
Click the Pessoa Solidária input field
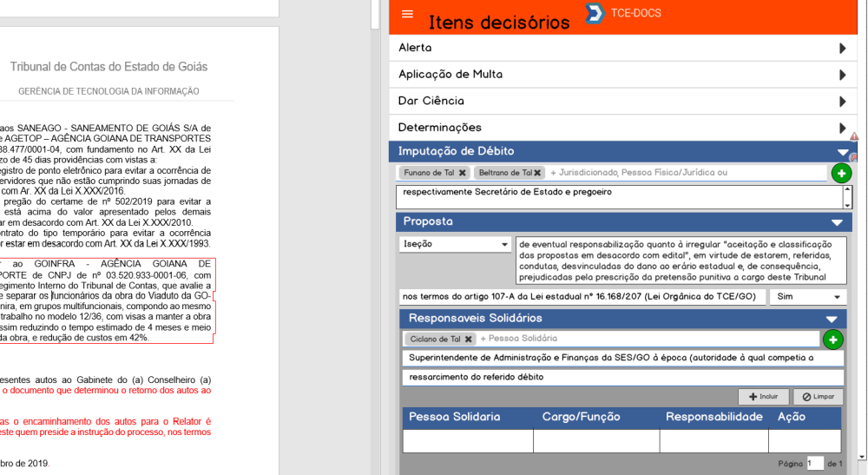coord(647,339)
